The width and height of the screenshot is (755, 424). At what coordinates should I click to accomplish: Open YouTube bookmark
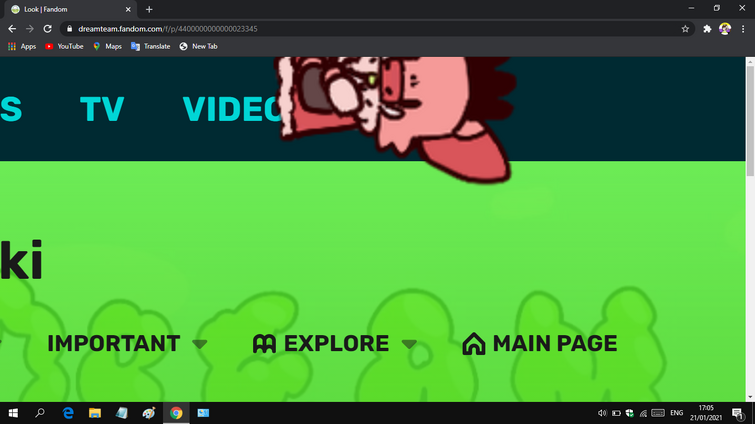(64, 46)
